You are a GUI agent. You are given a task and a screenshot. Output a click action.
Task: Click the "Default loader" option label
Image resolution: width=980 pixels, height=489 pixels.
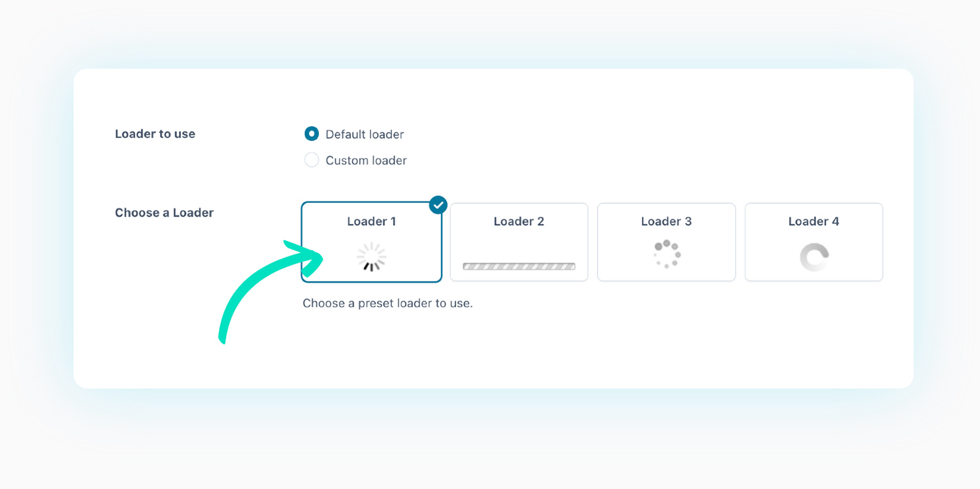pos(365,134)
